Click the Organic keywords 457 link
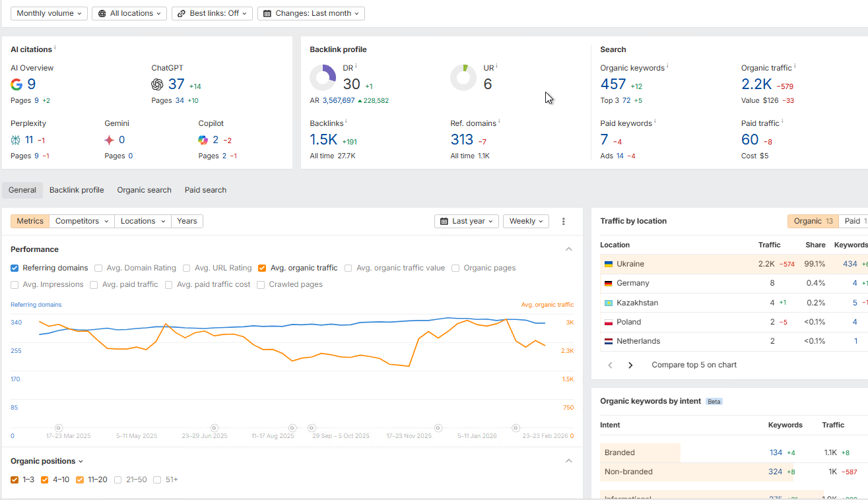 pos(613,84)
